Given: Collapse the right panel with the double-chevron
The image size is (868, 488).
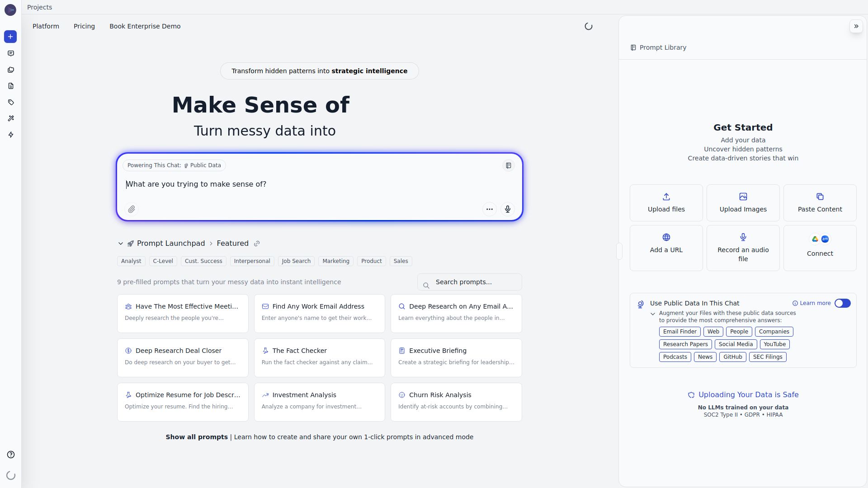Looking at the screenshot, I should tap(856, 26).
